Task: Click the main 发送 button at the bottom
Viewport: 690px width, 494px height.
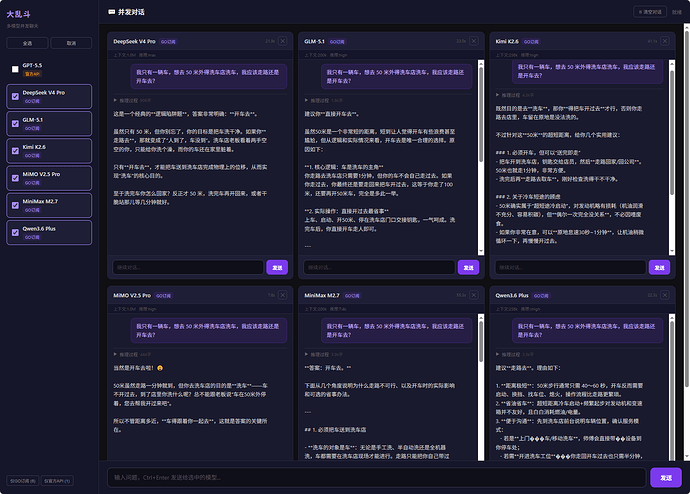Action: pos(666,477)
